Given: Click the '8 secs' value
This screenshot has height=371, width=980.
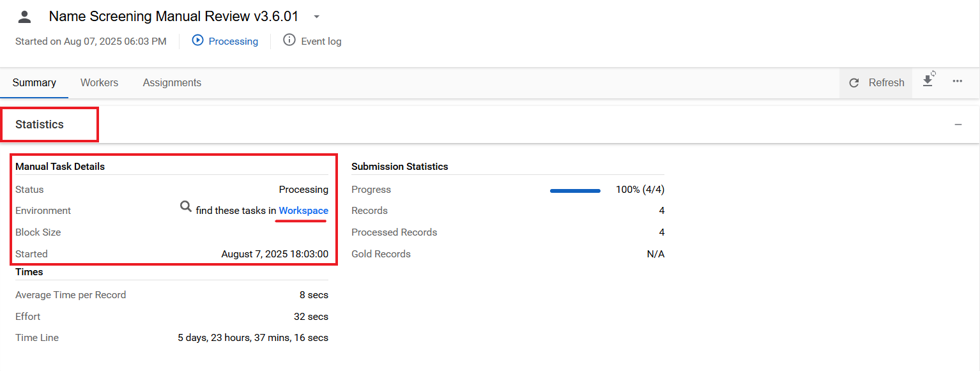Looking at the screenshot, I should click(314, 295).
